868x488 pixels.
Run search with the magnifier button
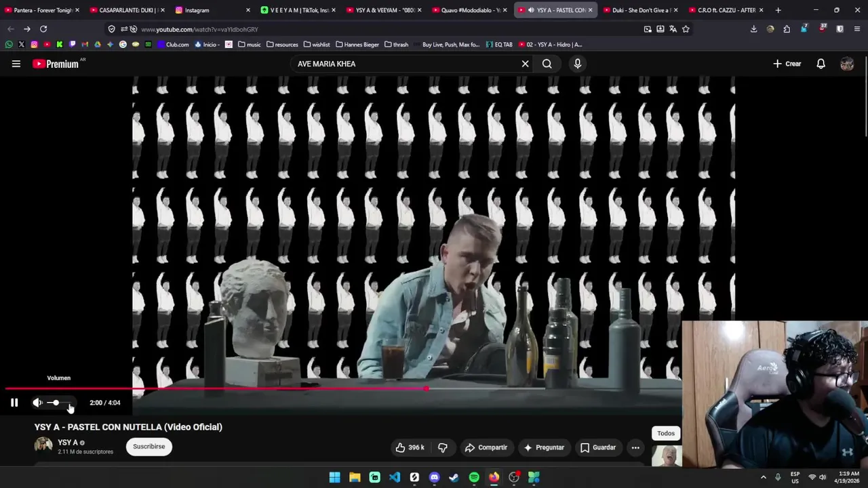[x=547, y=64]
